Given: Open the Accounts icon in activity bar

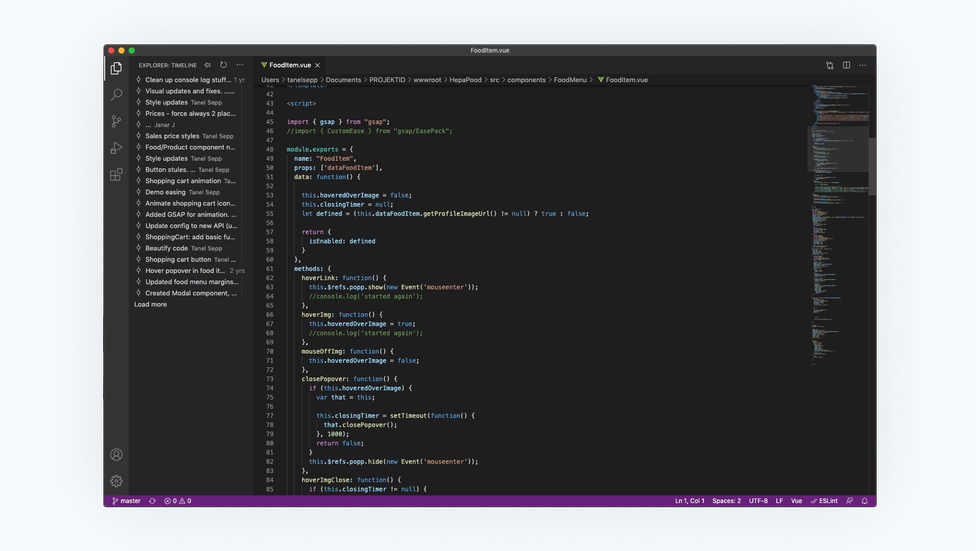Looking at the screenshot, I should [x=116, y=455].
